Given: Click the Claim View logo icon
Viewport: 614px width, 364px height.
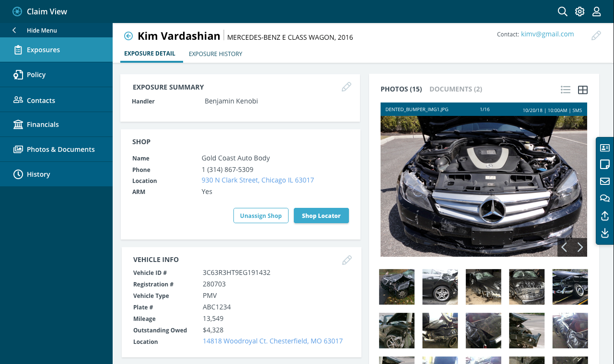Looking at the screenshot, I should (x=17, y=11).
